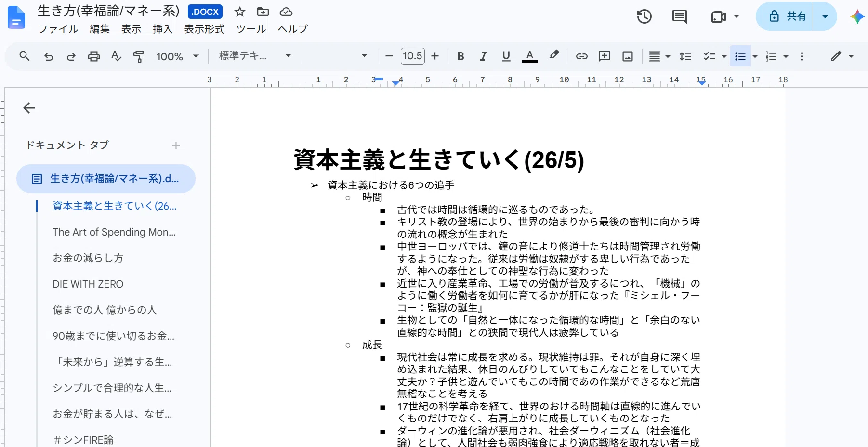Select the paint format tool
The width and height of the screenshot is (868, 447).
(x=138, y=56)
